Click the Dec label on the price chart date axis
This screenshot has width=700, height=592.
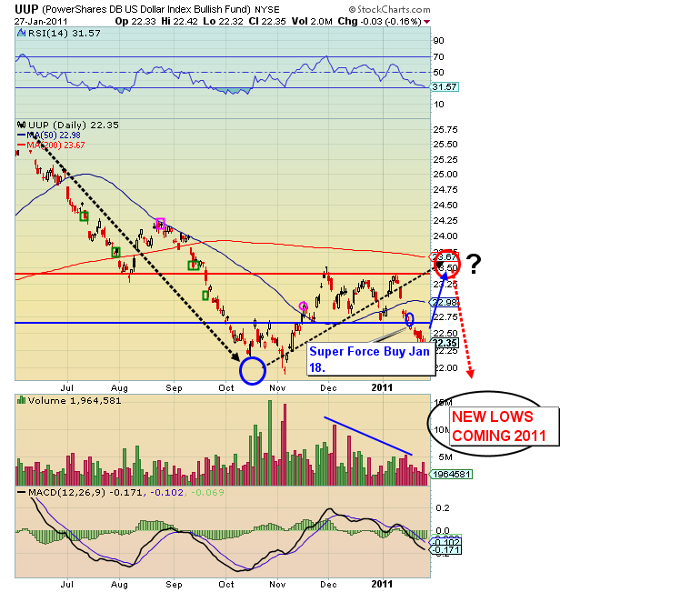pyautogui.click(x=328, y=388)
